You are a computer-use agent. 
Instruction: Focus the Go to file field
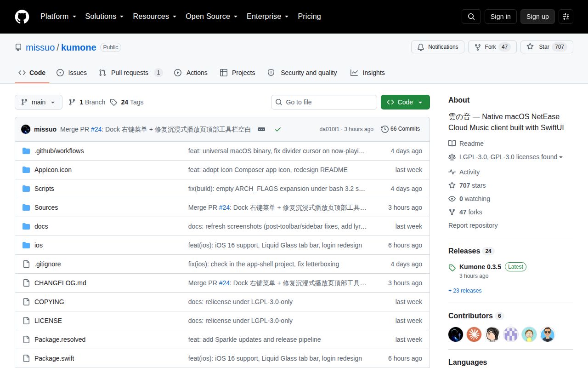(324, 102)
